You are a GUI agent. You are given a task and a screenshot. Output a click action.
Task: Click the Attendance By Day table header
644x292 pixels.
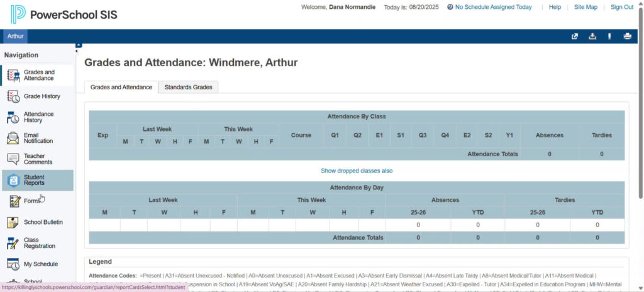point(357,188)
